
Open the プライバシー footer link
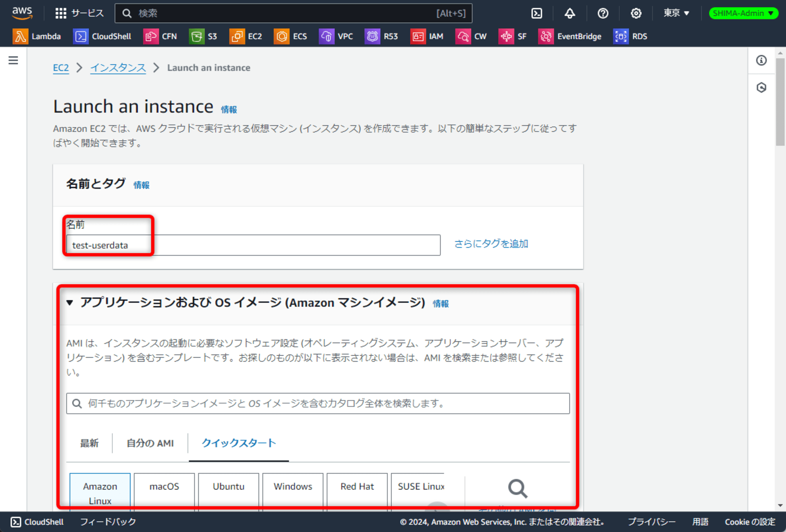tap(651, 522)
